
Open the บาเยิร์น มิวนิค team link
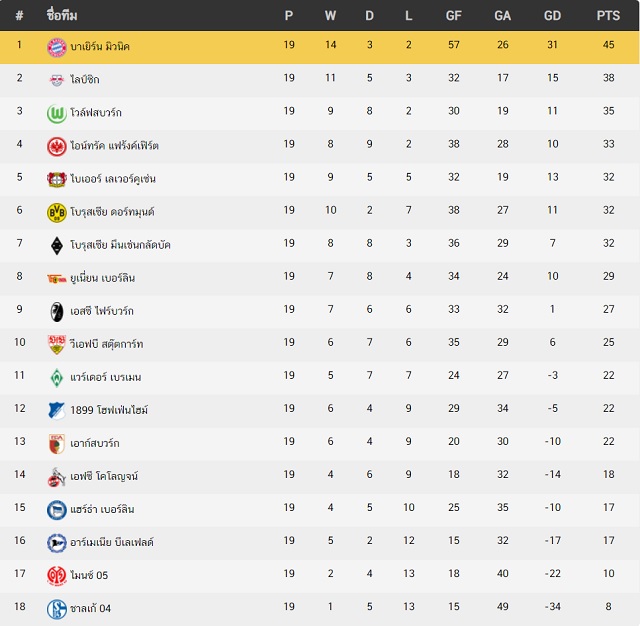[100, 46]
